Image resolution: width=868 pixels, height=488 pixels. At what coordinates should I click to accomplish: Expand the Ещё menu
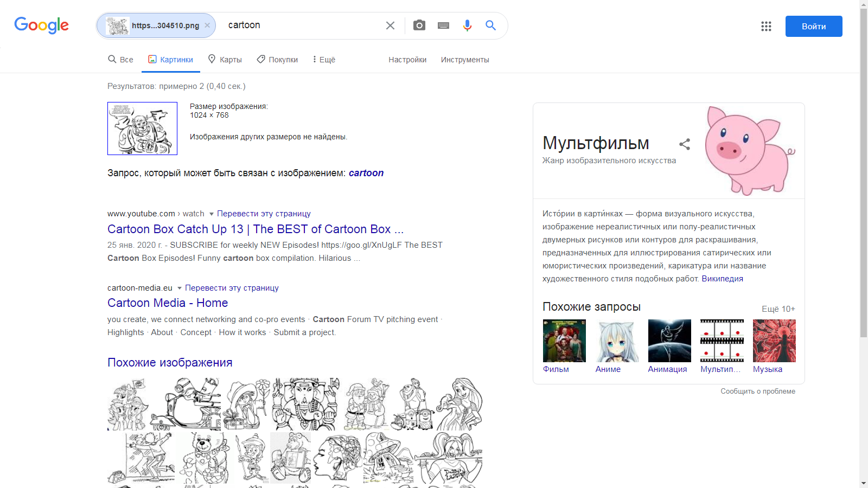click(x=324, y=60)
